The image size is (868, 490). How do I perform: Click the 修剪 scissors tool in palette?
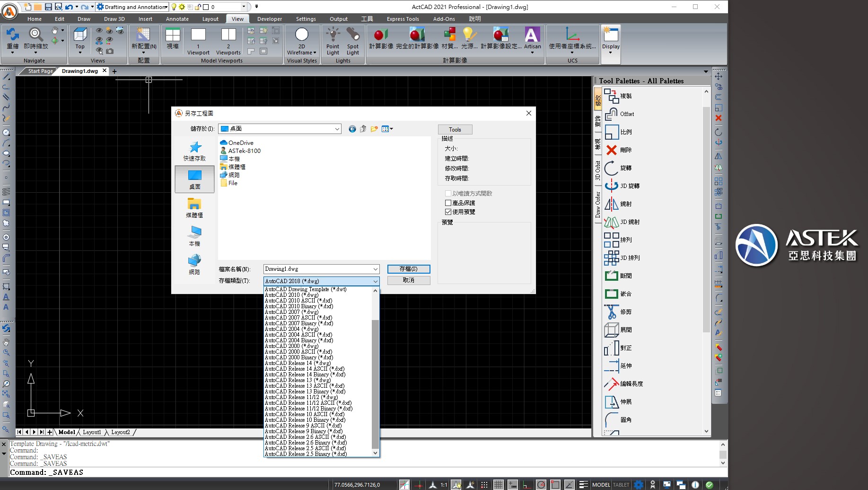click(x=618, y=312)
